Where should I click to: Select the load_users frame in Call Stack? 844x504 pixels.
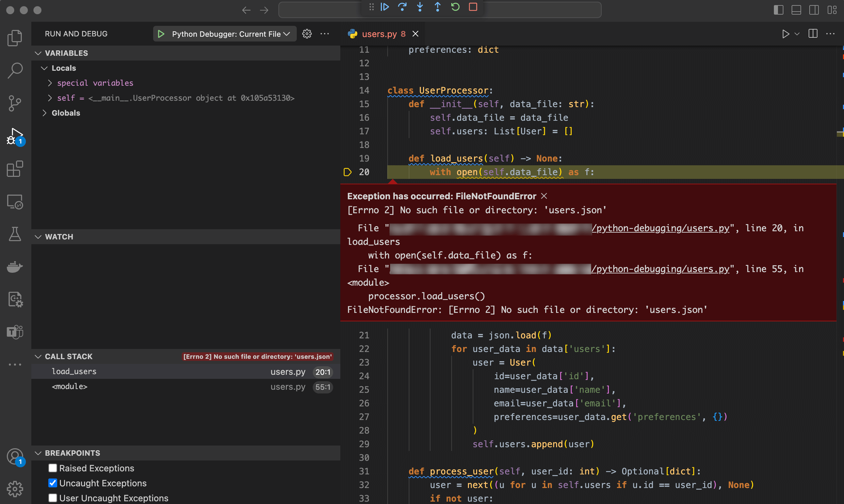pos(74,371)
